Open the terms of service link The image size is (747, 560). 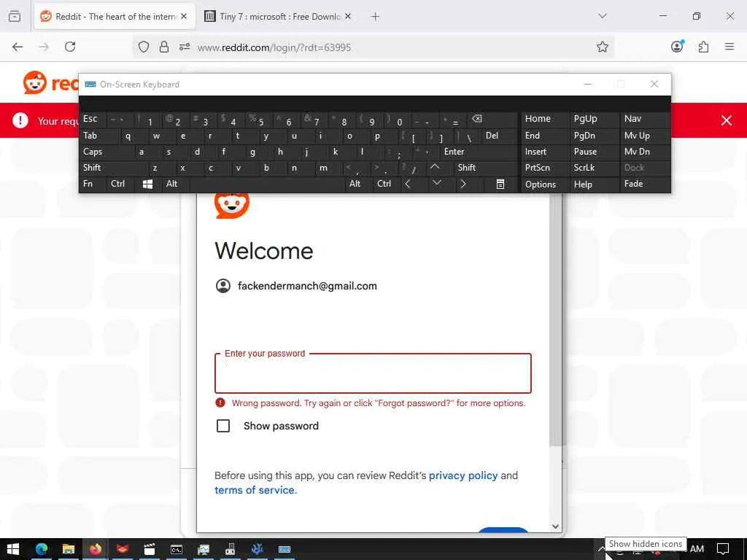click(x=255, y=490)
